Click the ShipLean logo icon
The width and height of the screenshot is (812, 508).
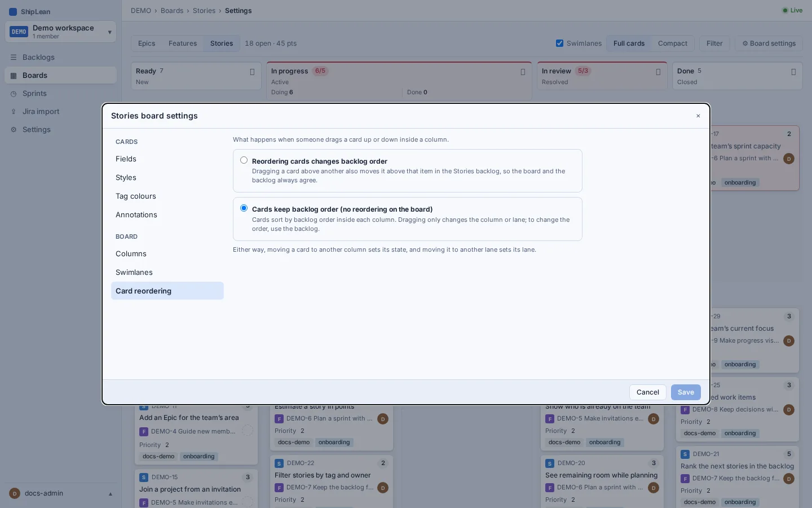click(13, 11)
